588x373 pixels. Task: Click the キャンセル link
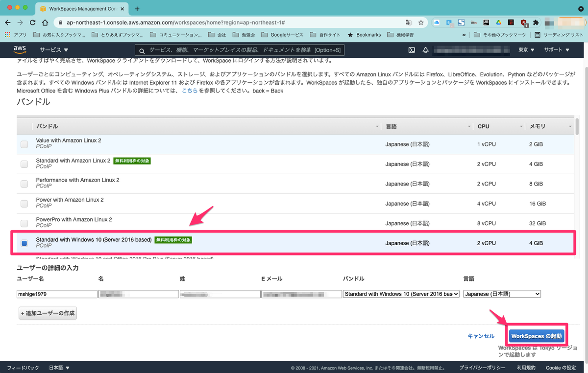[481, 336]
